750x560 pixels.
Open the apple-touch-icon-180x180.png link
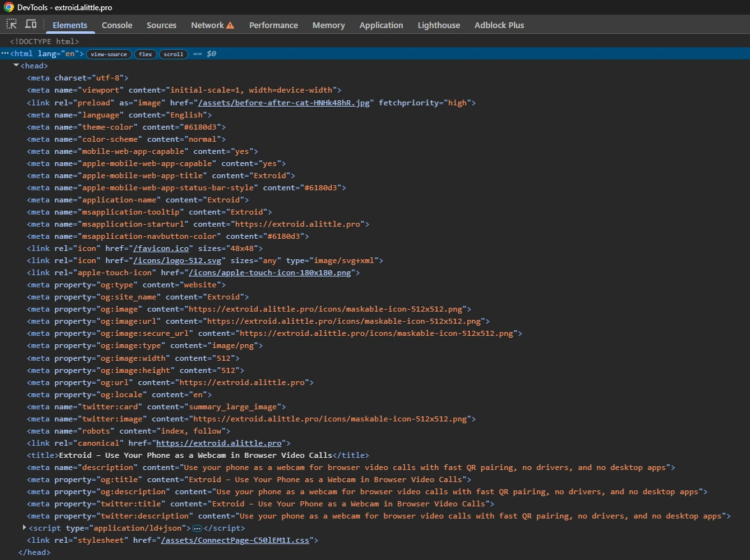coord(270,273)
